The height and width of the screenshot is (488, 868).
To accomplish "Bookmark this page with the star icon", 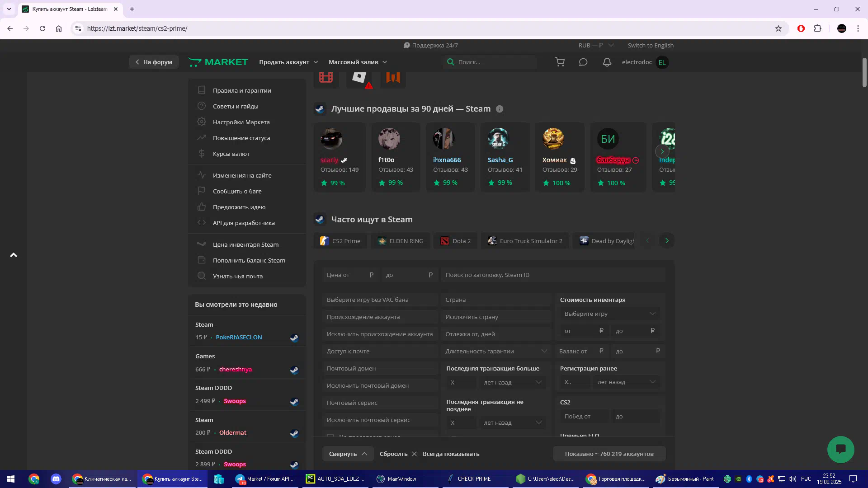I will tap(778, 28).
